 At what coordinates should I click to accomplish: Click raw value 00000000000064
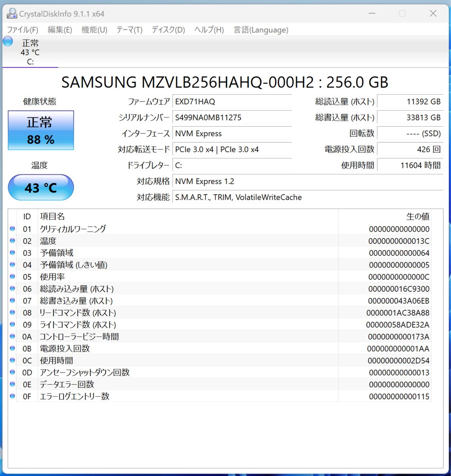click(x=399, y=253)
